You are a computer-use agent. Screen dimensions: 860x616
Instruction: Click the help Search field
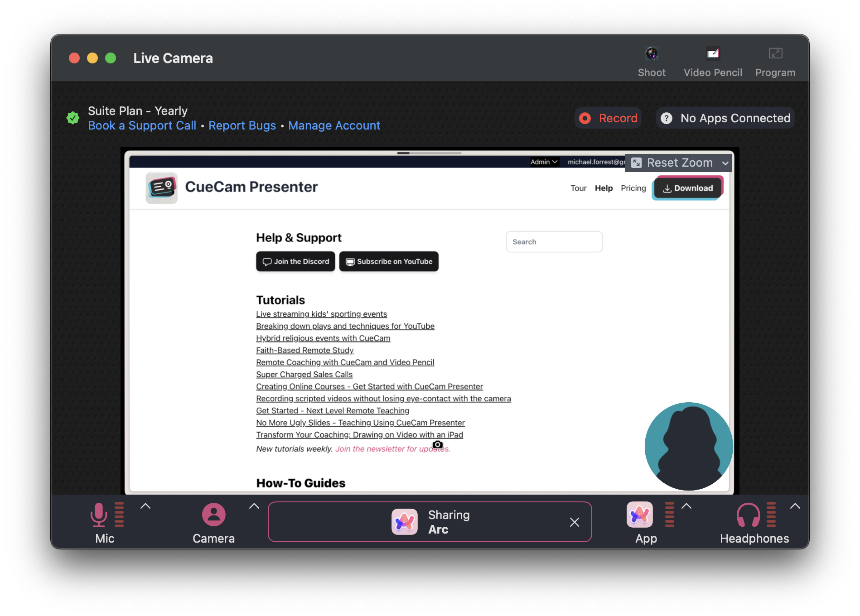click(x=554, y=242)
